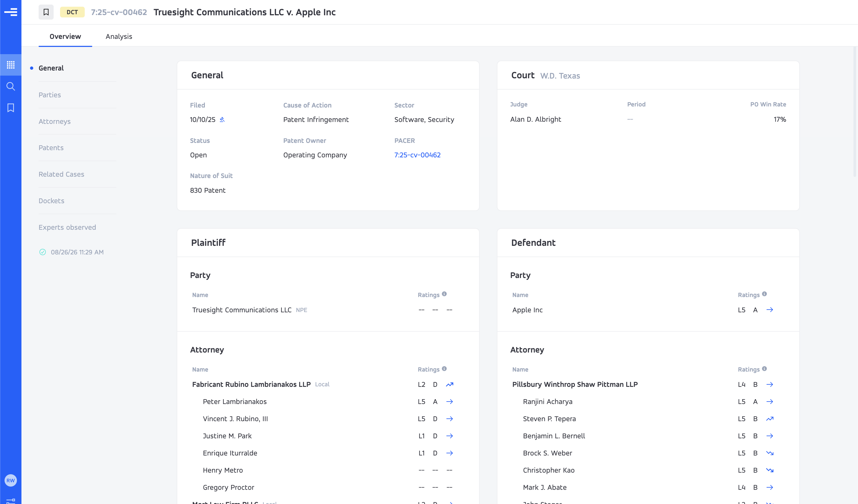Click the info icon beside Plaintiff Party Ratings

coord(444,294)
